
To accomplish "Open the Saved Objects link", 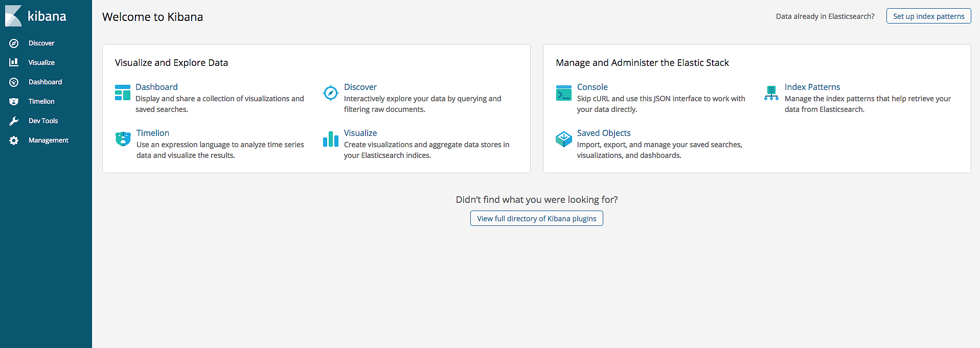I will pyautogui.click(x=603, y=133).
